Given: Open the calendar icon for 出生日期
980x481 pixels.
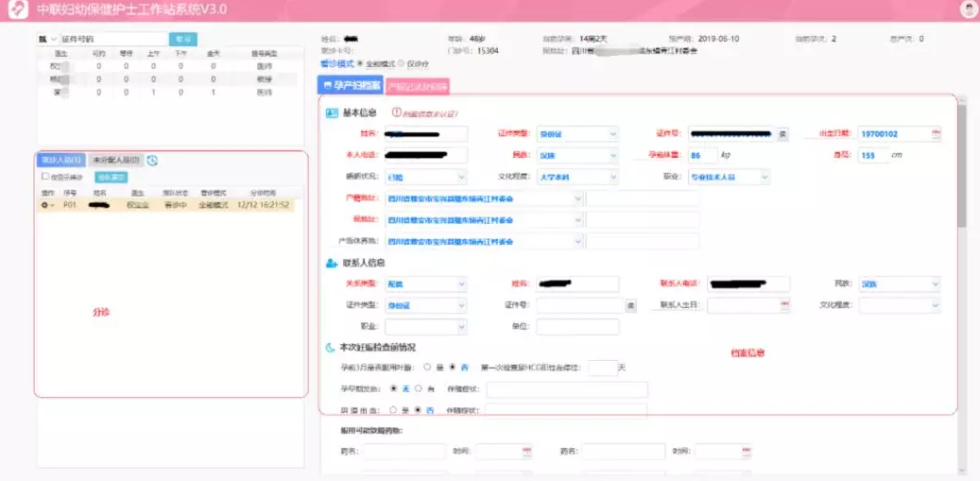Looking at the screenshot, I should (936, 133).
